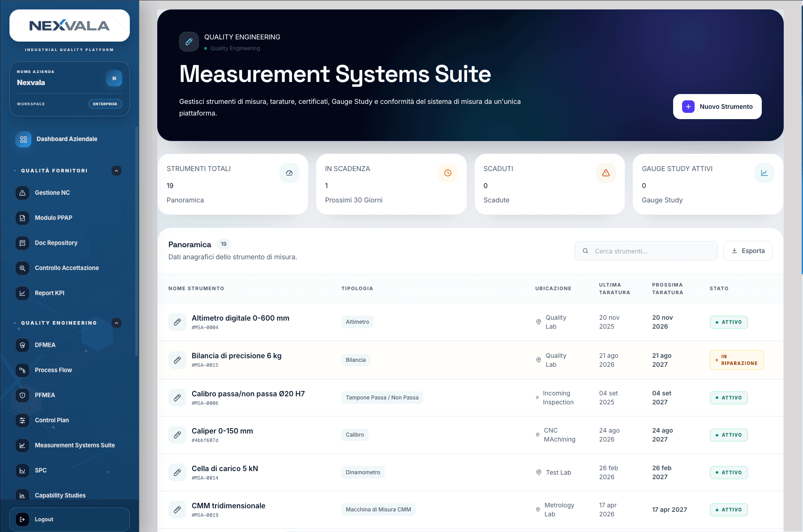
Task: Click the Gestione NC warning triangle icon
Action: (x=22, y=193)
